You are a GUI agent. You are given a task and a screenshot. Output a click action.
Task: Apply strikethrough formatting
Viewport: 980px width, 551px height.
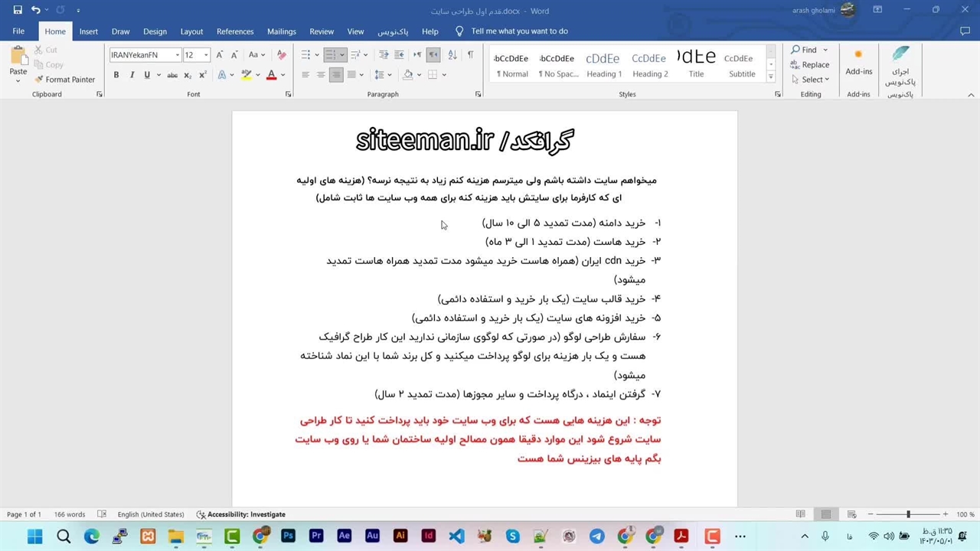click(x=172, y=75)
